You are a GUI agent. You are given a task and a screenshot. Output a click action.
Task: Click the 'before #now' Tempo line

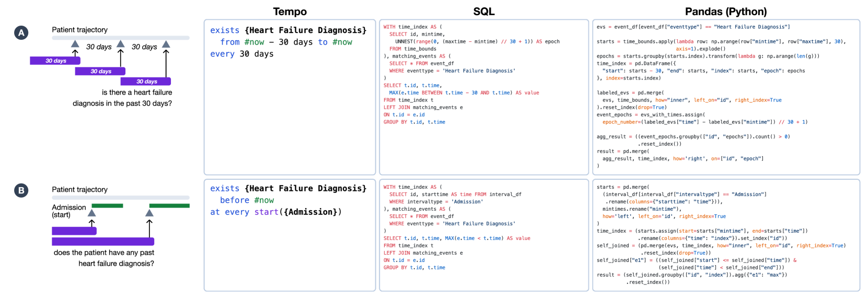point(247,200)
